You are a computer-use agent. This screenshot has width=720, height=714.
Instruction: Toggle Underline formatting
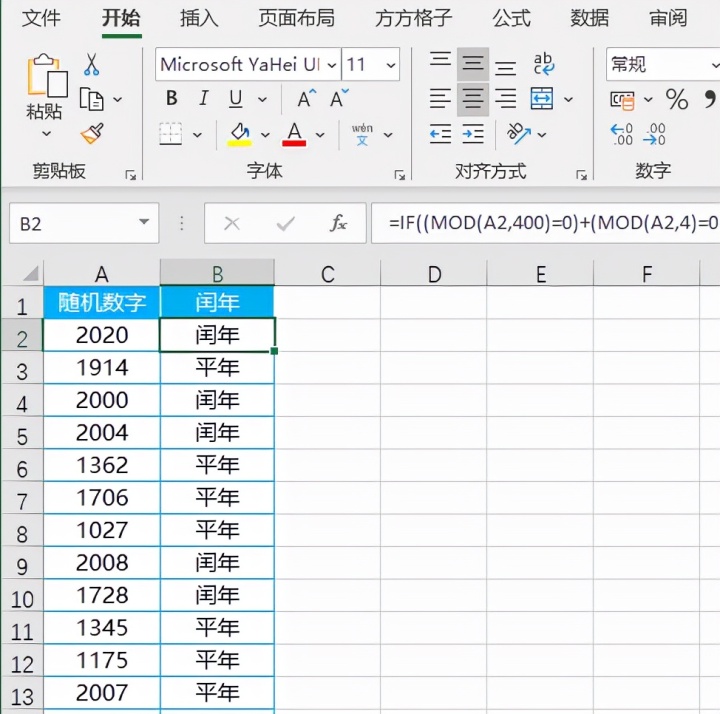click(x=236, y=99)
